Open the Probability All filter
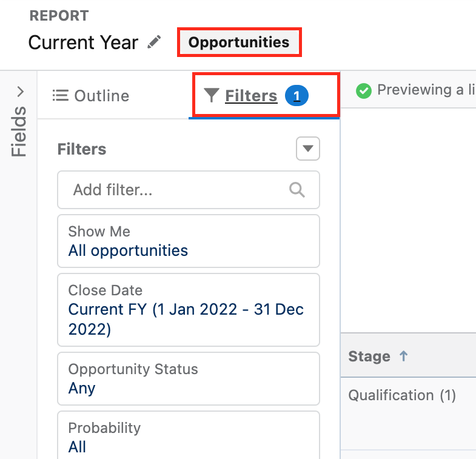 coord(189,435)
